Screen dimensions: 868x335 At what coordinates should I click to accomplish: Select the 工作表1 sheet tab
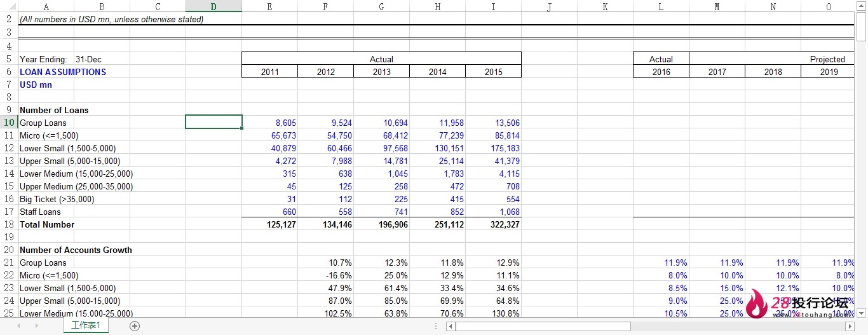[x=86, y=325]
